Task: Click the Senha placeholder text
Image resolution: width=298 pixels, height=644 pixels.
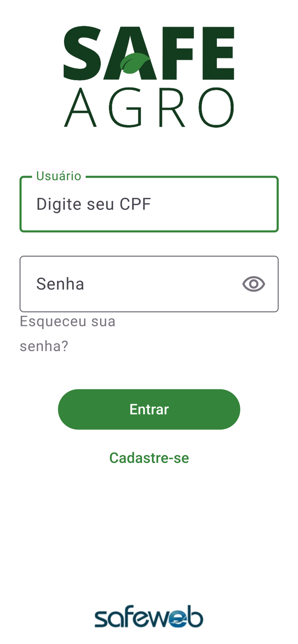Action: click(60, 284)
